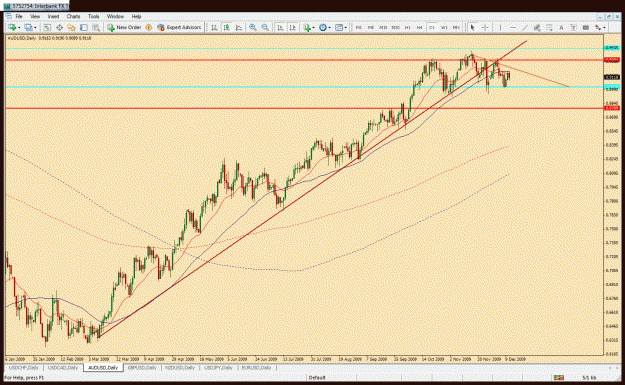Click the Zoom Out magnifier icon
625x385 pixels.
click(265, 28)
